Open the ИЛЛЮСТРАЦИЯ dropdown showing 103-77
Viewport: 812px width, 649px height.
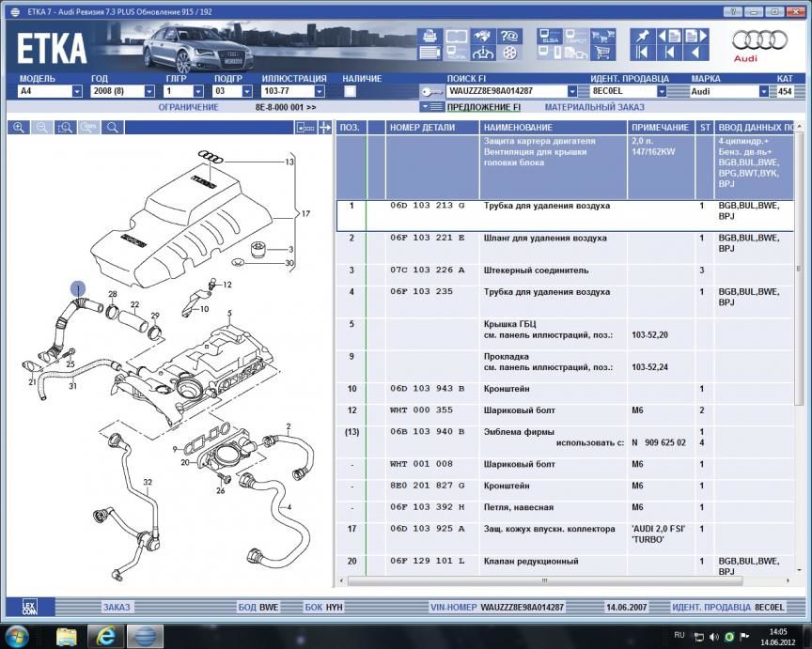pos(320,92)
